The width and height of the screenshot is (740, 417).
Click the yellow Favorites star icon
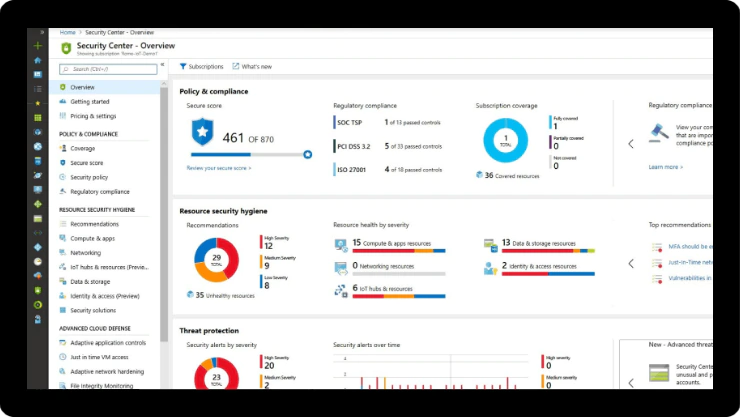point(38,103)
